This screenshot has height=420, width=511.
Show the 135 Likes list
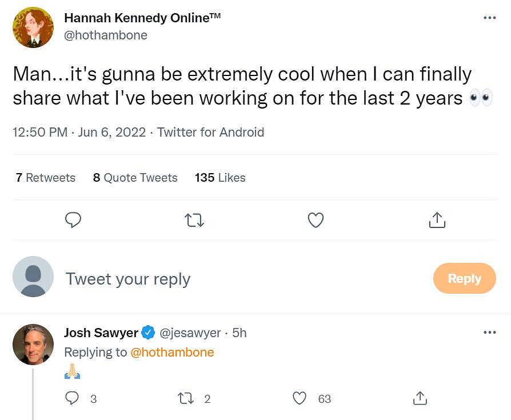(220, 178)
